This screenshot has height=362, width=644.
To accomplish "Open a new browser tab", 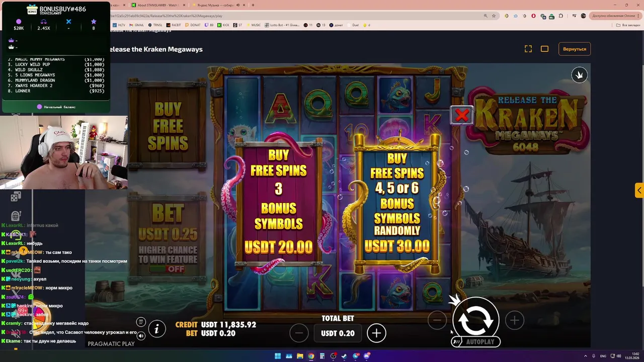I will click(x=253, y=5).
